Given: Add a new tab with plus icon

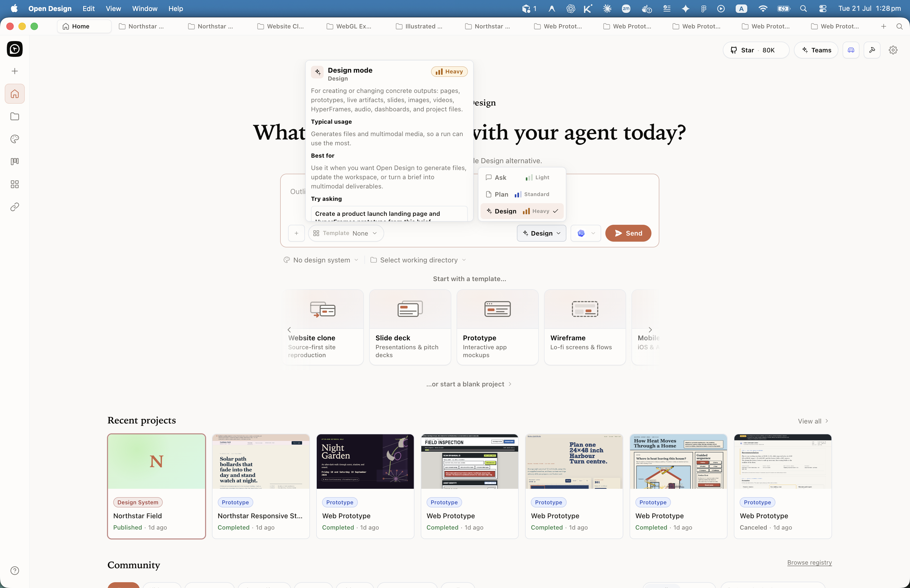Looking at the screenshot, I should 883,26.
